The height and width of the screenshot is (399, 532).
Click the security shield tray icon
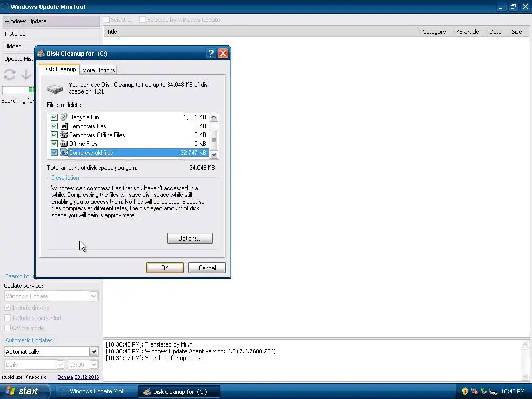(465, 391)
